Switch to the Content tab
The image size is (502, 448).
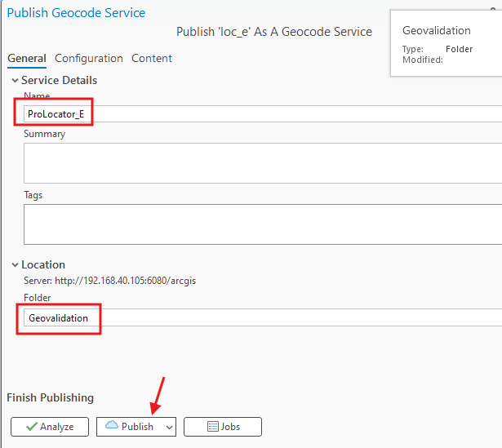tap(152, 58)
